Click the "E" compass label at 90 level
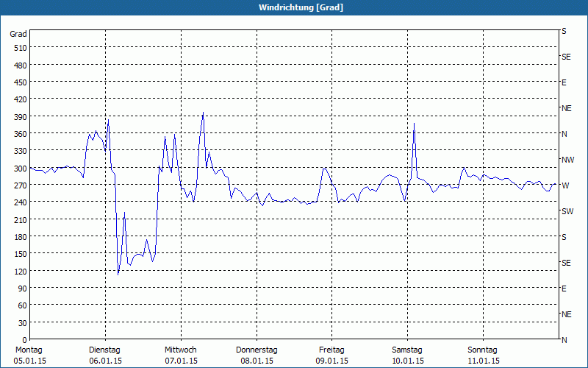588x368 pixels. 564,289
